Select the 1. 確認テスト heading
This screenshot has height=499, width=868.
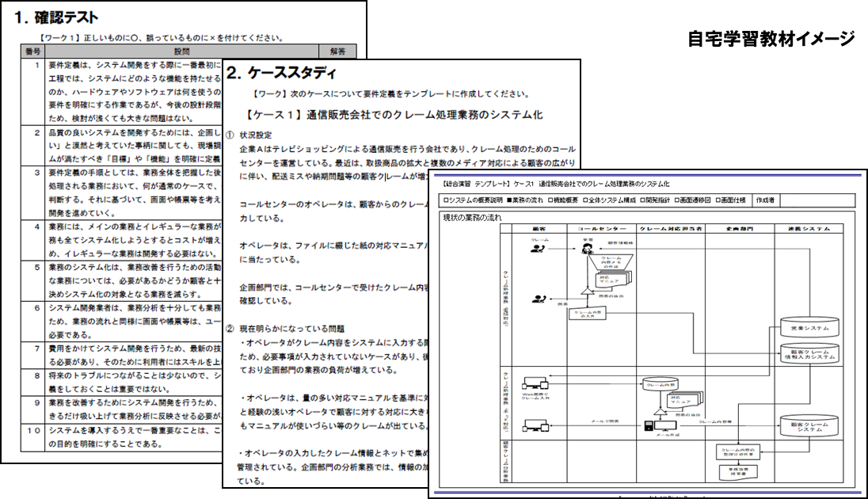tap(56, 17)
